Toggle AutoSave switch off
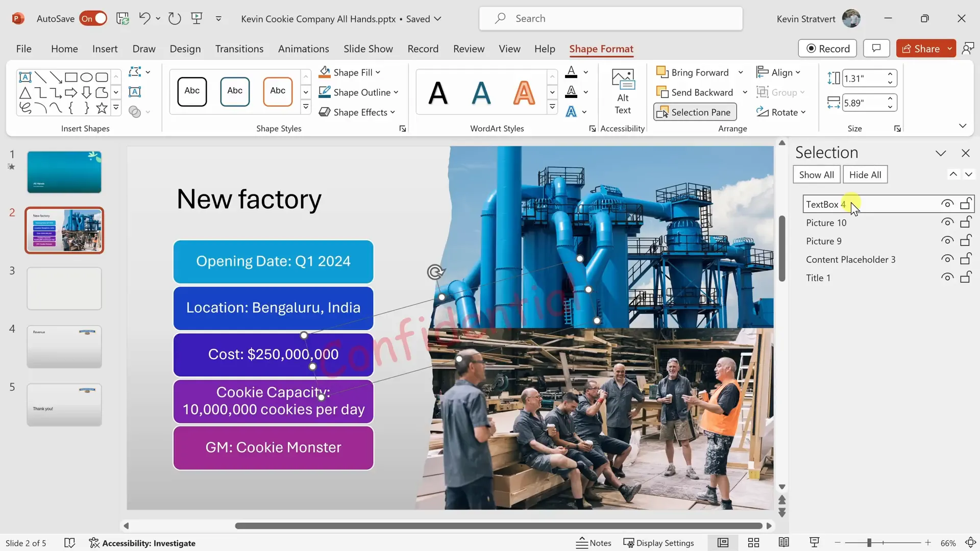The width and height of the screenshot is (980, 551). [93, 19]
